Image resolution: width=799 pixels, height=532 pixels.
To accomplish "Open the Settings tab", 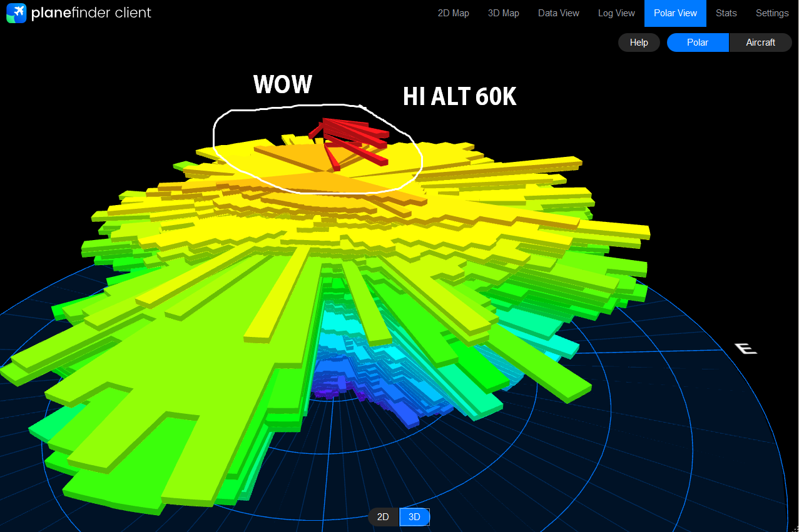I will click(x=772, y=13).
